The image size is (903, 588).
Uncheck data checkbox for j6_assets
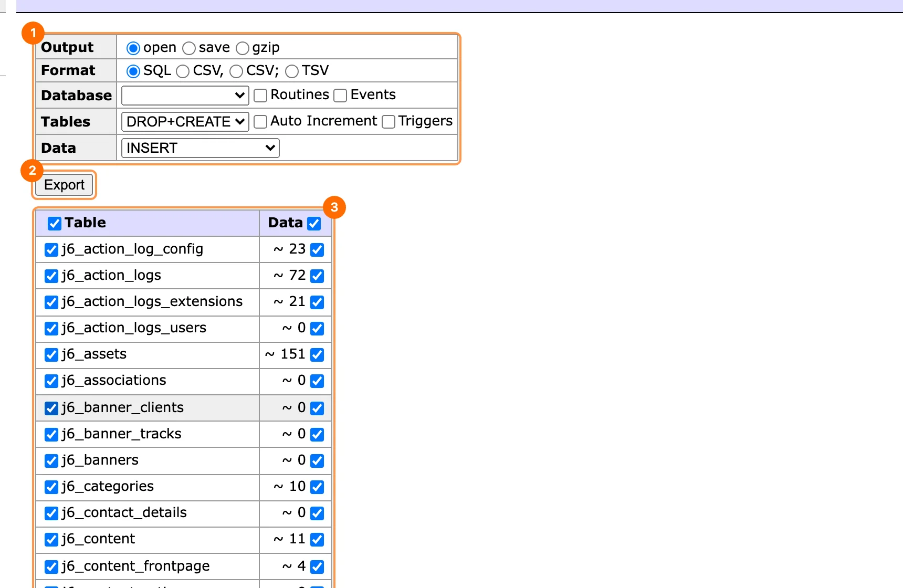(x=317, y=355)
